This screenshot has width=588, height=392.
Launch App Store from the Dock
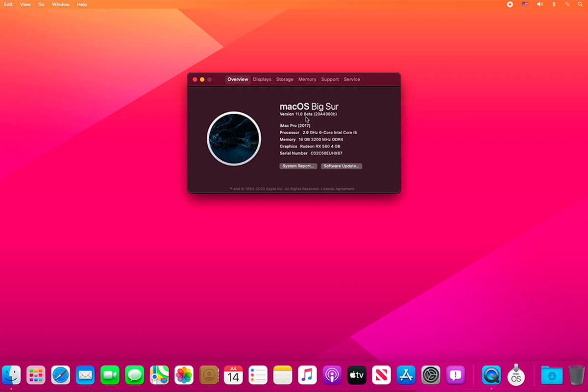[406, 375]
